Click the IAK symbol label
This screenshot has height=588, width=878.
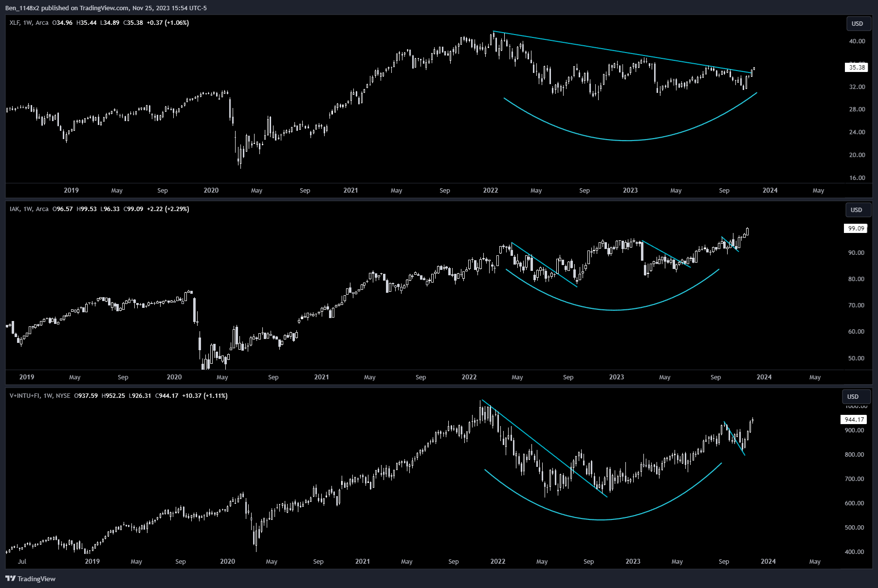point(15,209)
